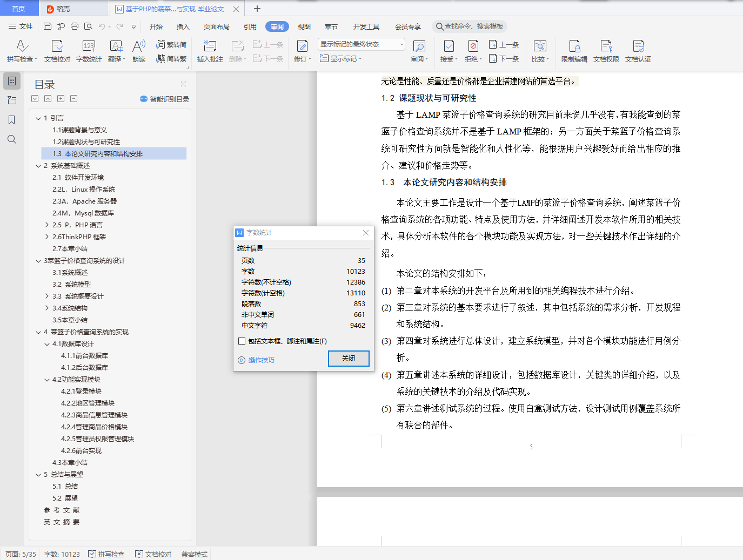Click the 文档校对 ribbon icon
The image size is (743, 560).
coord(57,51)
